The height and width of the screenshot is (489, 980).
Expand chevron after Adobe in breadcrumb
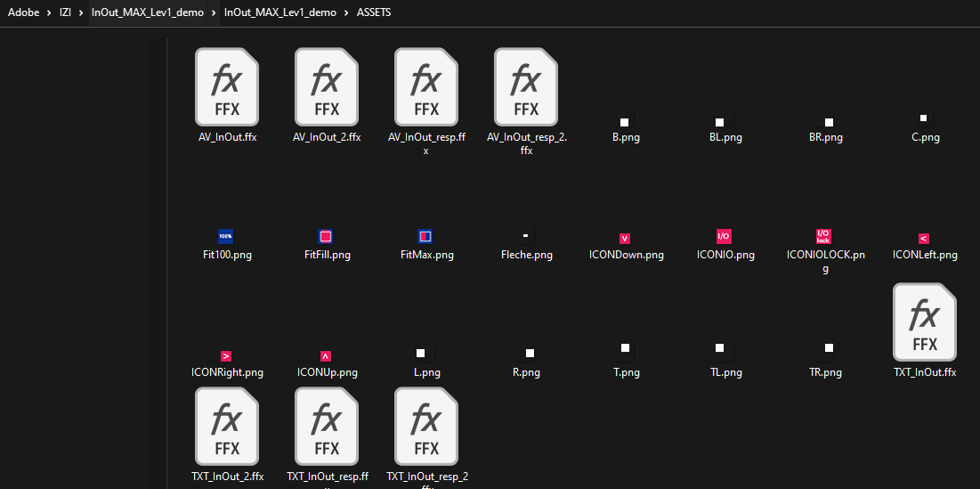49,12
